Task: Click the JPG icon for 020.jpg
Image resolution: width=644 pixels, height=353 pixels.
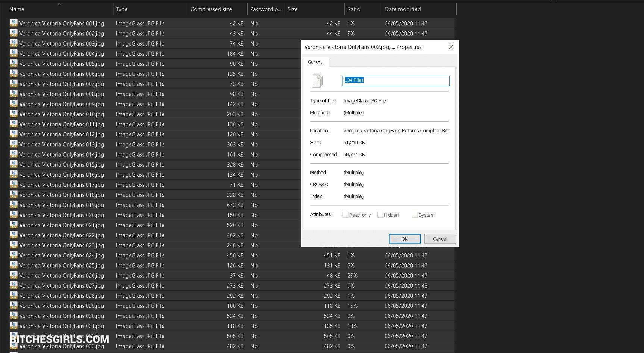Action: click(14, 215)
